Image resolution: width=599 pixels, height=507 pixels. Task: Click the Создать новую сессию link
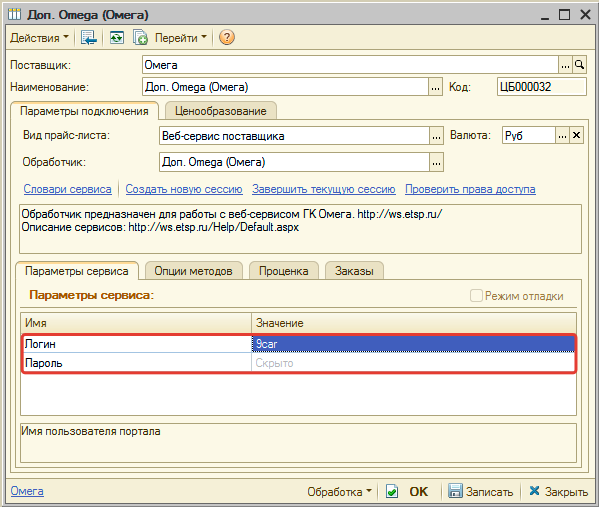[184, 189]
